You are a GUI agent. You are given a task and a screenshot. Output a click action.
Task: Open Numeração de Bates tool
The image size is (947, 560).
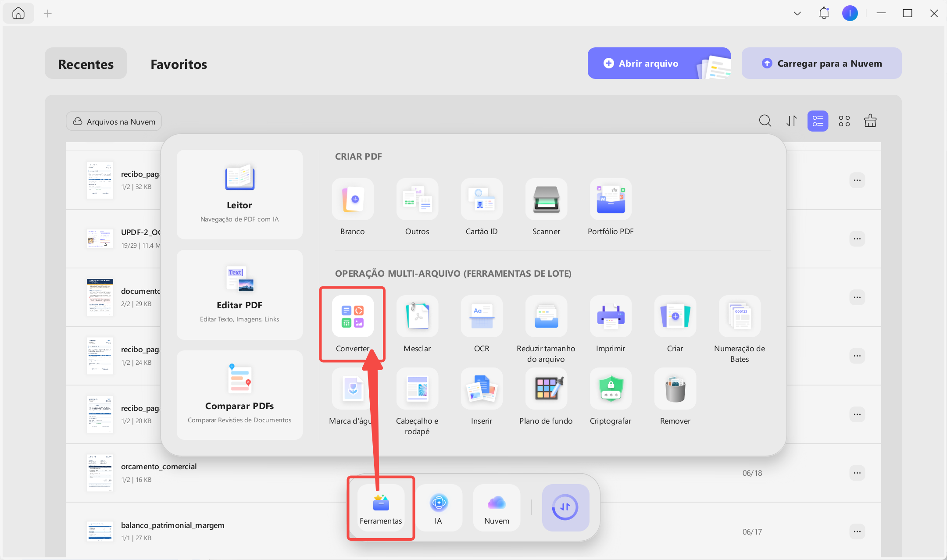tap(740, 316)
